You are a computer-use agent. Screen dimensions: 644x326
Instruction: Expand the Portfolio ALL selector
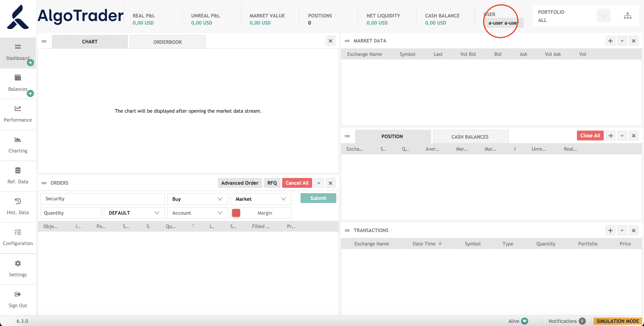tap(604, 16)
